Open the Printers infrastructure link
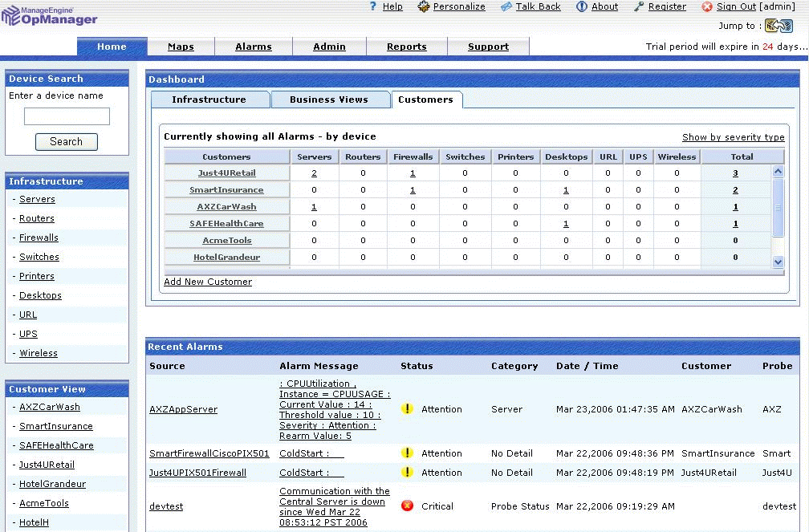 pyautogui.click(x=37, y=276)
